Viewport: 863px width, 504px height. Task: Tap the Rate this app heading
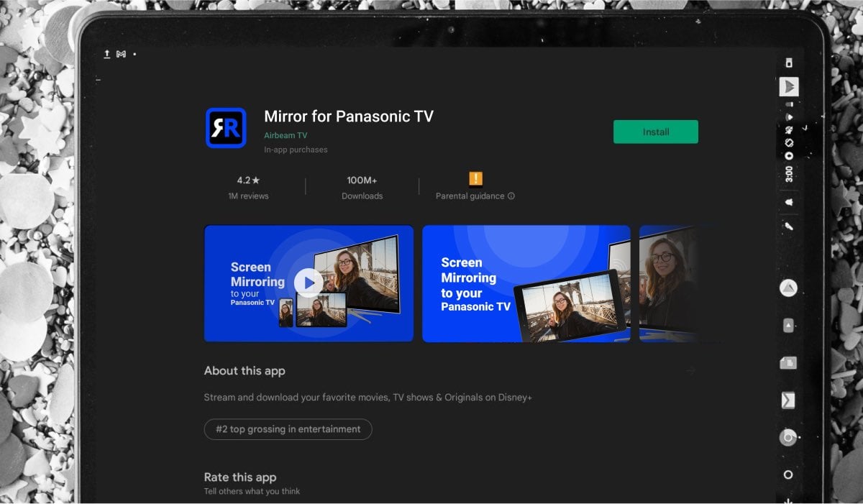coord(240,477)
